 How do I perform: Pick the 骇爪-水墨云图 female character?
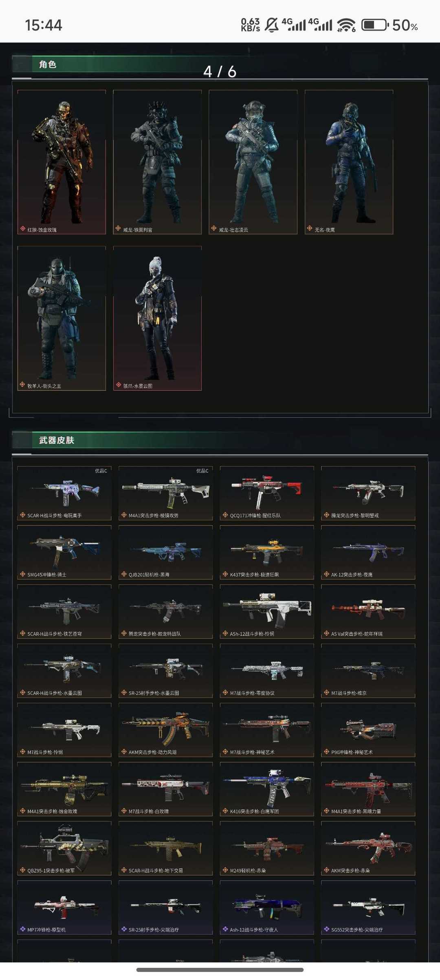pyautogui.click(x=157, y=318)
